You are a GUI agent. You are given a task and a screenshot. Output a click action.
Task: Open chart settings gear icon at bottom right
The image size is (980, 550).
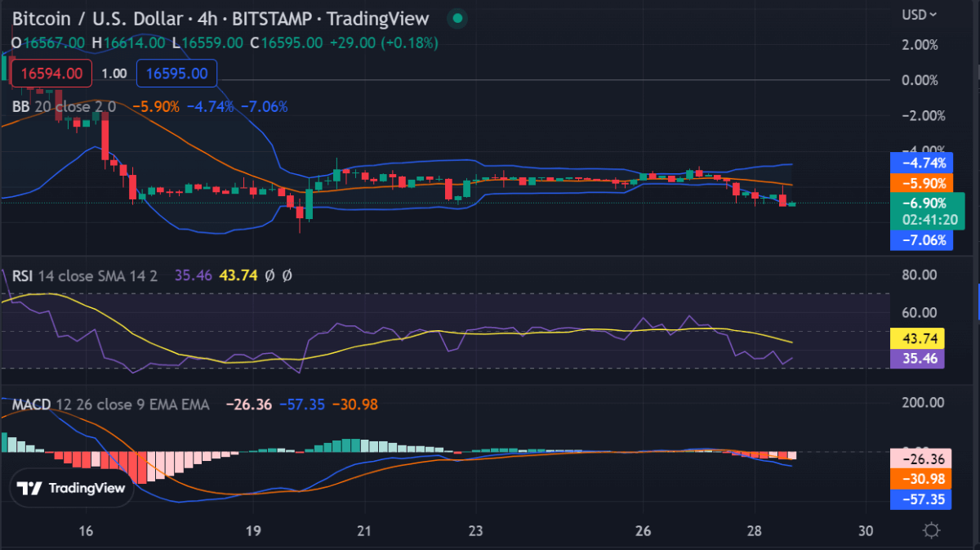[931, 531]
